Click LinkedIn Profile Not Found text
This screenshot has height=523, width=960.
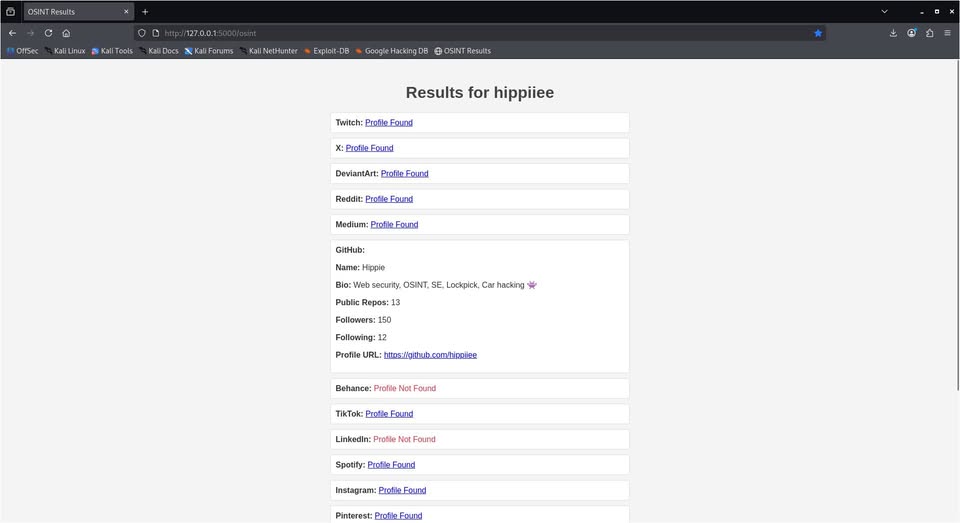pyautogui.click(x=404, y=439)
